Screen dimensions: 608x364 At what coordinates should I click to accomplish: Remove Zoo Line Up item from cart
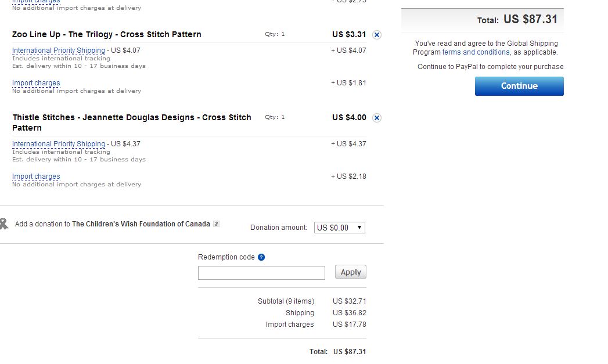(377, 35)
